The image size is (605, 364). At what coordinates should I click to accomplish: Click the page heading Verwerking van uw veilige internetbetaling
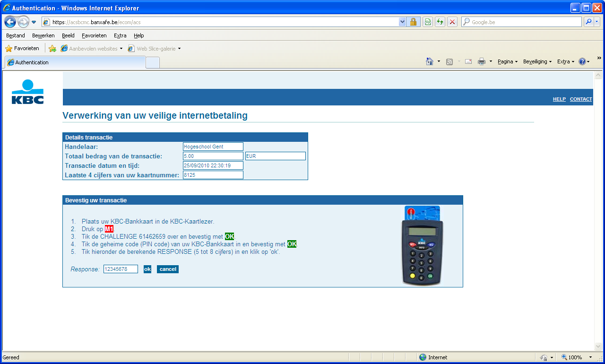click(155, 115)
